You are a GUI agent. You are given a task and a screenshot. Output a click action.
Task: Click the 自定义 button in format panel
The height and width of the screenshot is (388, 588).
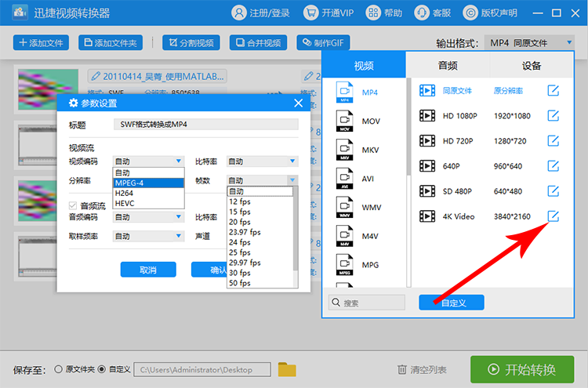point(452,303)
